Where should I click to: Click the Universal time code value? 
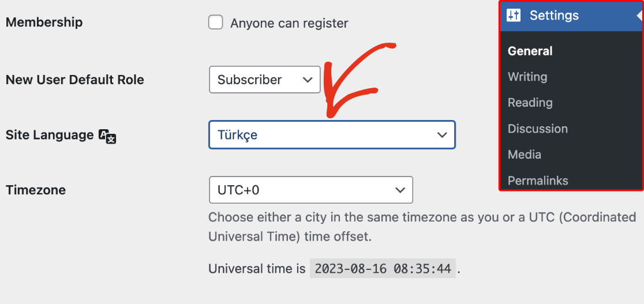click(383, 269)
